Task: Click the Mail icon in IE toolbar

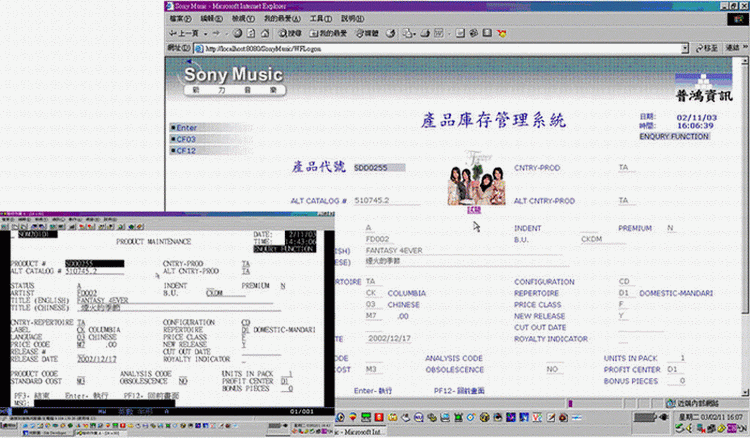Action: 408,33
